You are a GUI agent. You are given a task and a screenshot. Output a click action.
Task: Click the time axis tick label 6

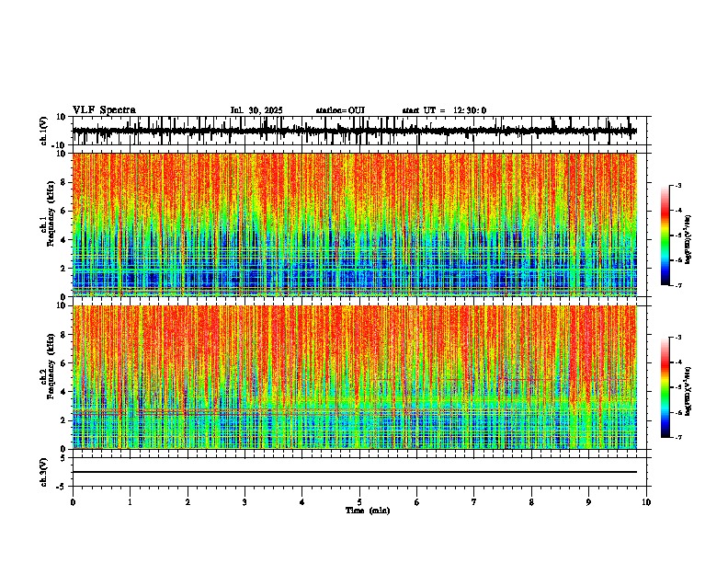[x=417, y=502]
